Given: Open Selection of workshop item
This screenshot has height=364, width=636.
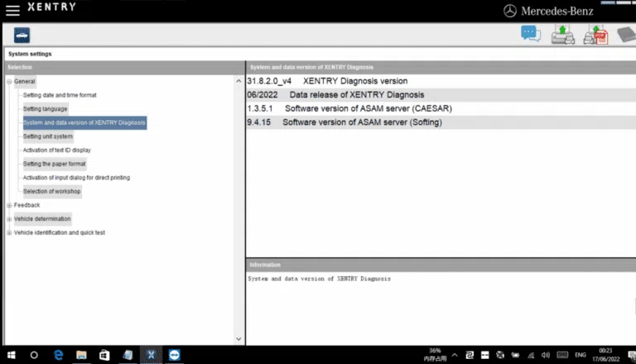Looking at the screenshot, I should [x=52, y=191].
